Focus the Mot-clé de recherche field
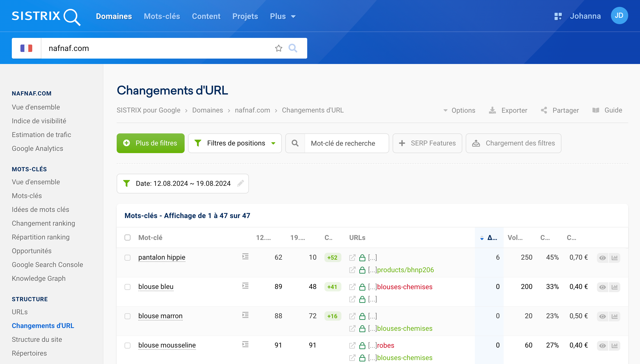The height and width of the screenshot is (364, 640). 347,143
